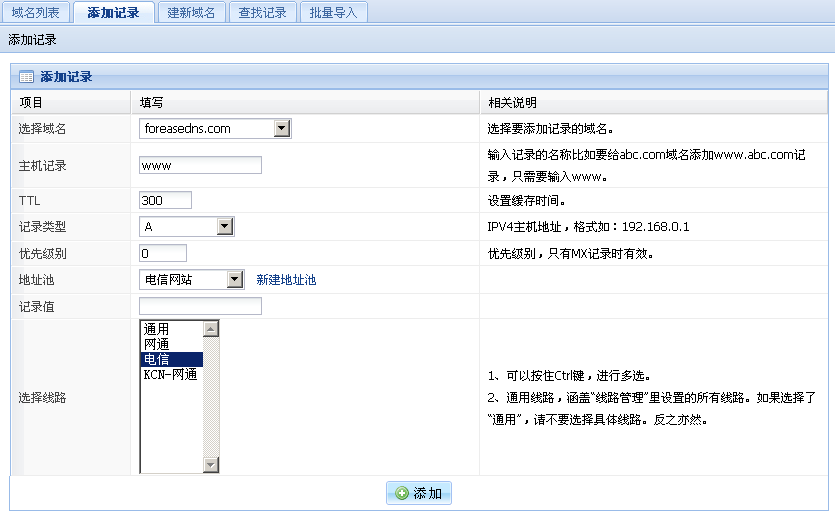Click the 主机记录 field containing www

point(200,165)
